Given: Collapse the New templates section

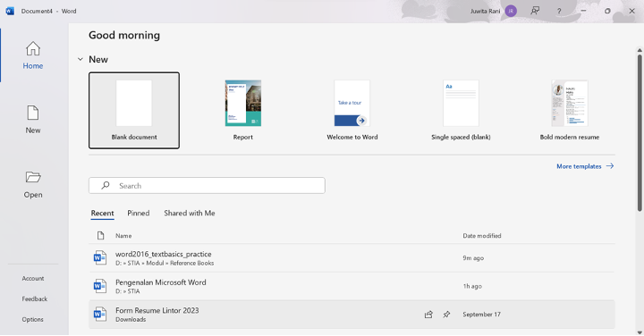Looking at the screenshot, I should 80,60.
